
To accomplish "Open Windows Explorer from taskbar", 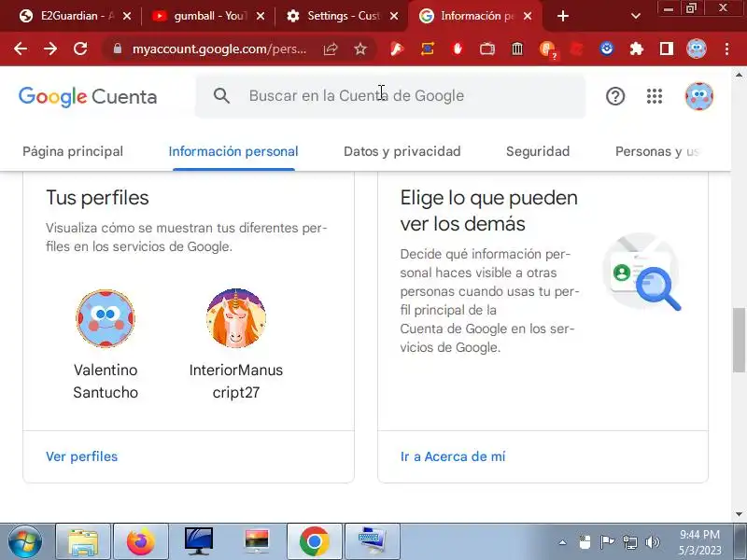I will coord(83,541).
